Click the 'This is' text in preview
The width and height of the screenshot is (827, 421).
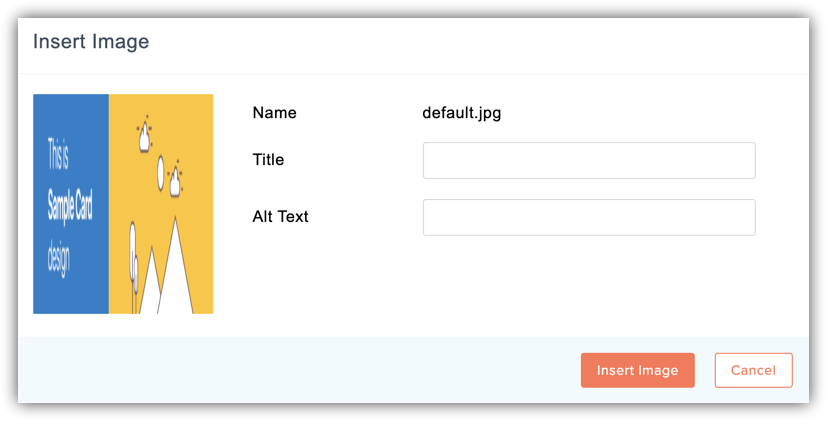58,154
